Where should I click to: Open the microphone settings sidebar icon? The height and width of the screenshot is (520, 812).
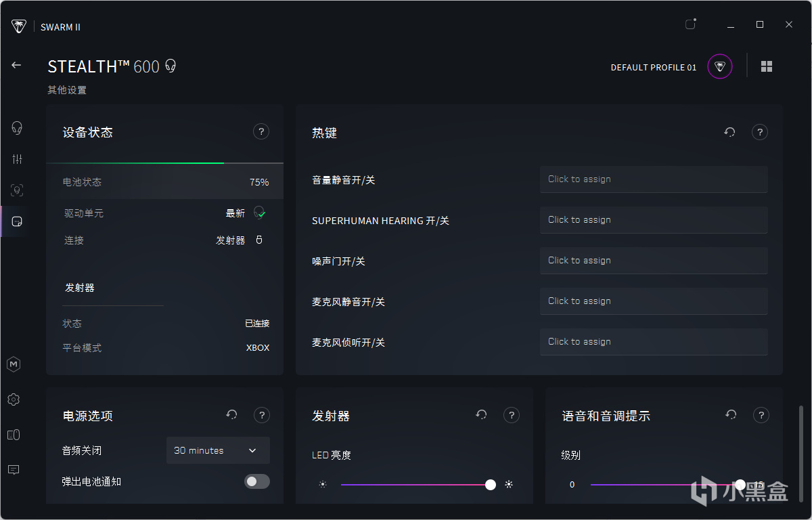[17, 190]
